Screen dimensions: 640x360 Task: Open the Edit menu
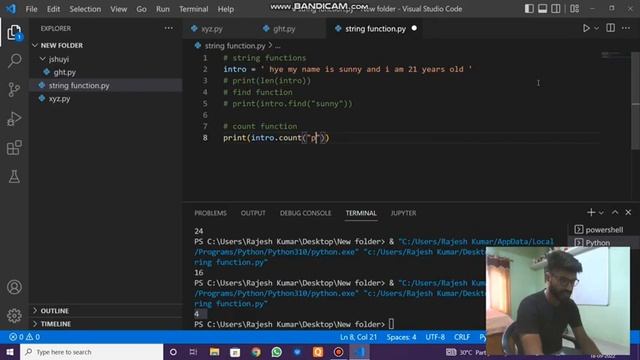tap(53, 9)
